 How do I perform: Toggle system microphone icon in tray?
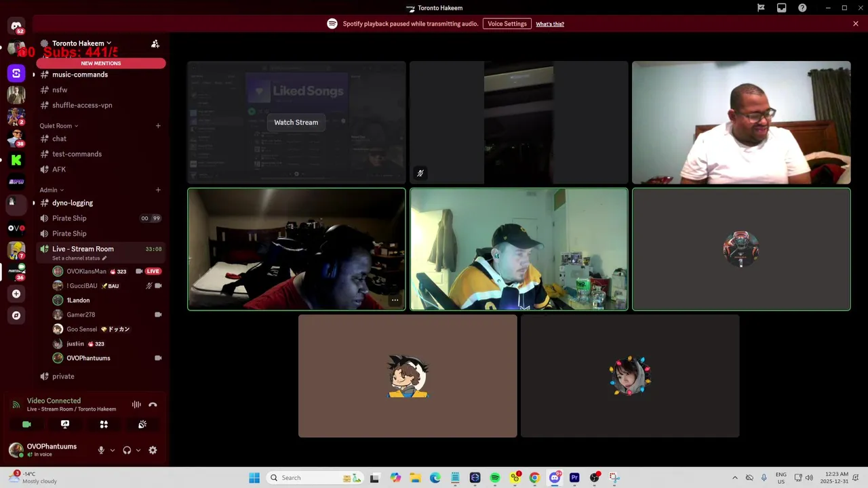click(764, 478)
